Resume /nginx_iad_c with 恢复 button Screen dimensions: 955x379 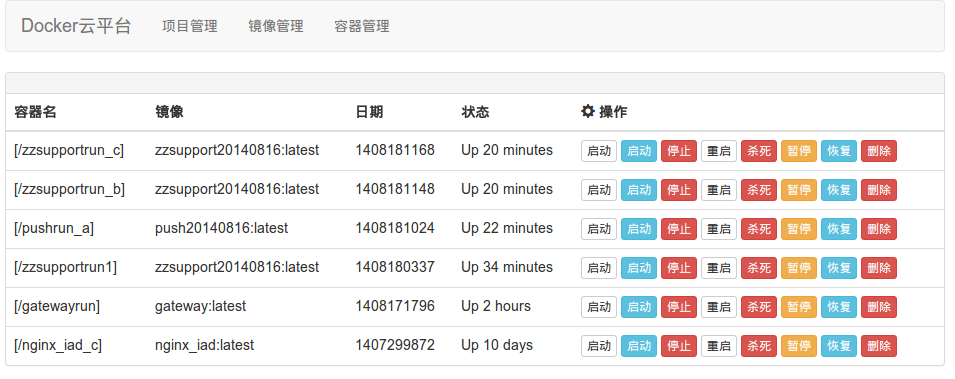[x=839, y=346]
